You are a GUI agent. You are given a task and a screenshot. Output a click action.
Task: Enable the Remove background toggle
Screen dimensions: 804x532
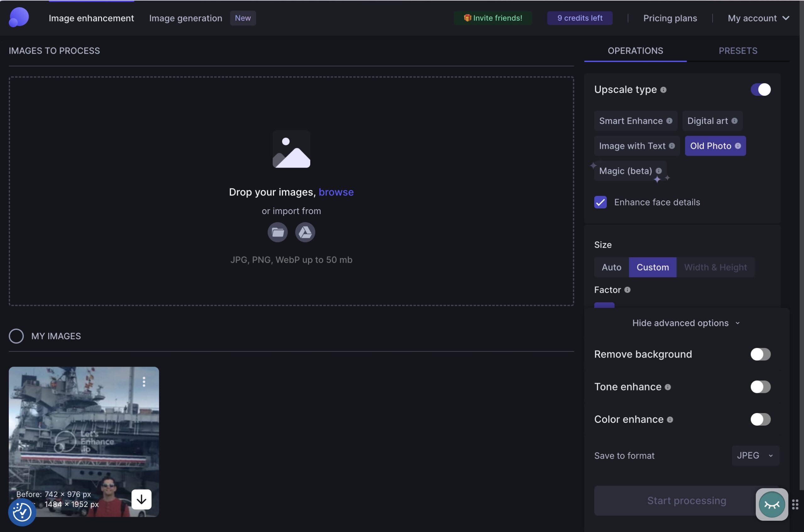(x=760, y=354)
